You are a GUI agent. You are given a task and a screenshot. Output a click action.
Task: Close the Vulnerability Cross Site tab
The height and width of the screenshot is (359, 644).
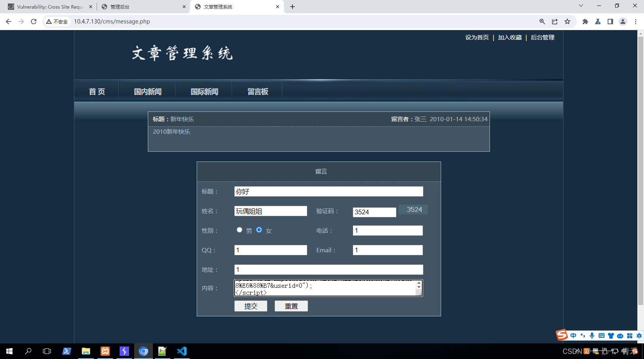(x=91, y=7)
